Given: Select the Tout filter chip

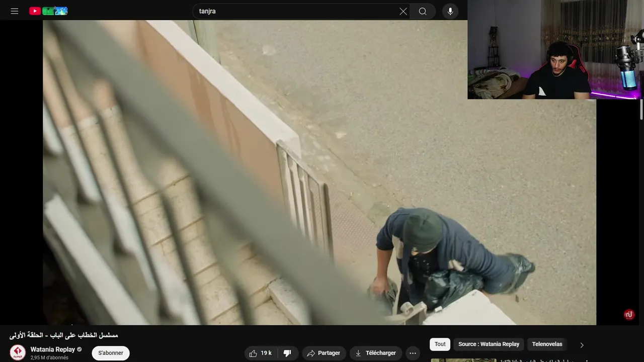Looking at the screenshot, I should point(440,344).
